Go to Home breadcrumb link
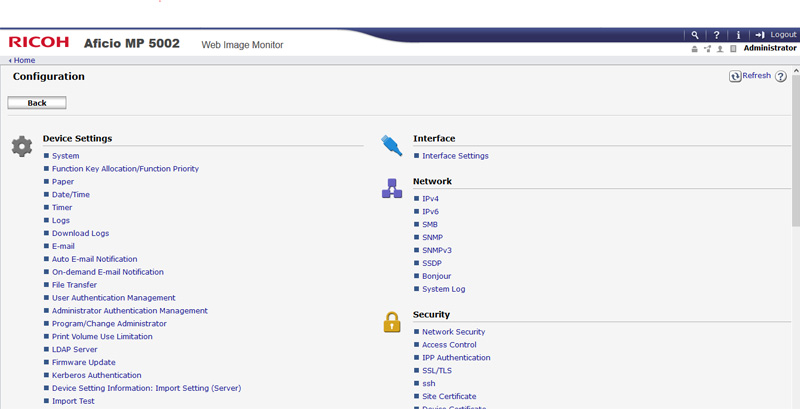Screen dimensions: 800x409 tap(23, 60)
